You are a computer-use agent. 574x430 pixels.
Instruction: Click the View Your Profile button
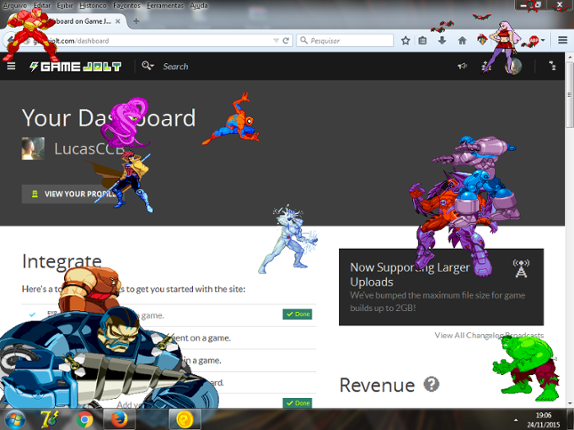click(x=72, y=194)
